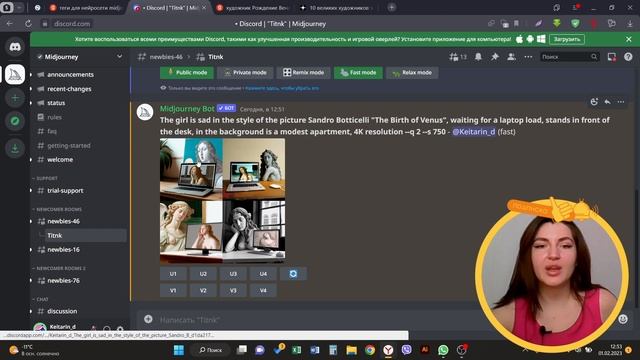The height and width of the screenshot is (360, 640).
Task: Click V3 variation button
Action: point(233,291)
